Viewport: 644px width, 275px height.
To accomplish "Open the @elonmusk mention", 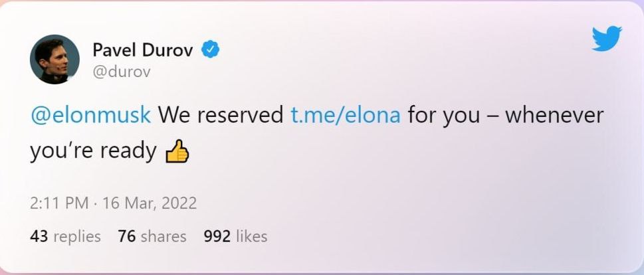I will (90, 116).
